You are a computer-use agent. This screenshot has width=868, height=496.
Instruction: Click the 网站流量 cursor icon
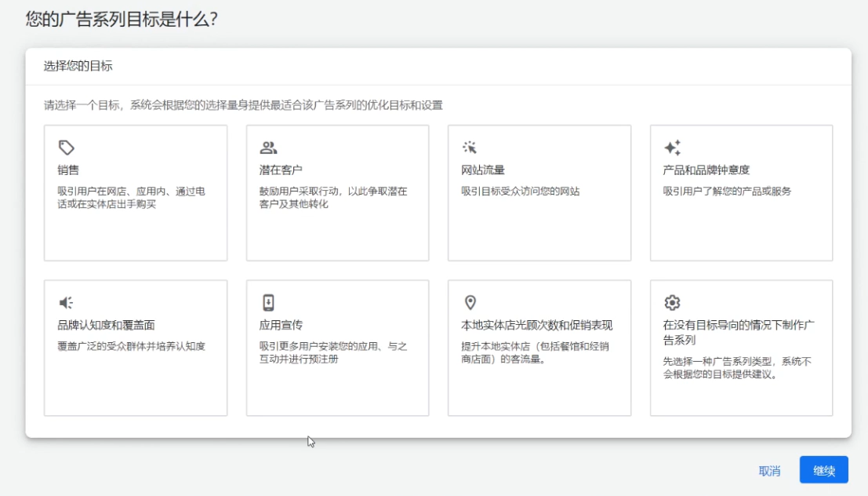pos(470,147)
